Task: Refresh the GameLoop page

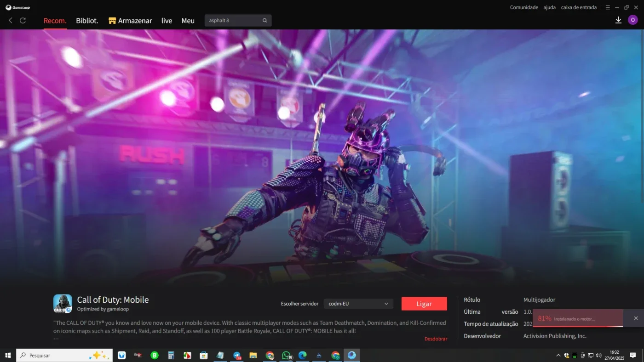Action: pyautogui.click(x=23, y=21)
